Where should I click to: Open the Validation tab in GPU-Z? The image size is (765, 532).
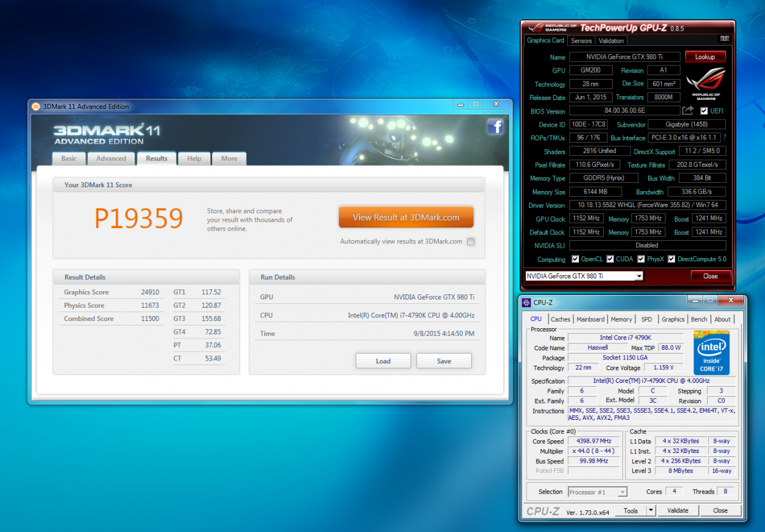[611, 41]
